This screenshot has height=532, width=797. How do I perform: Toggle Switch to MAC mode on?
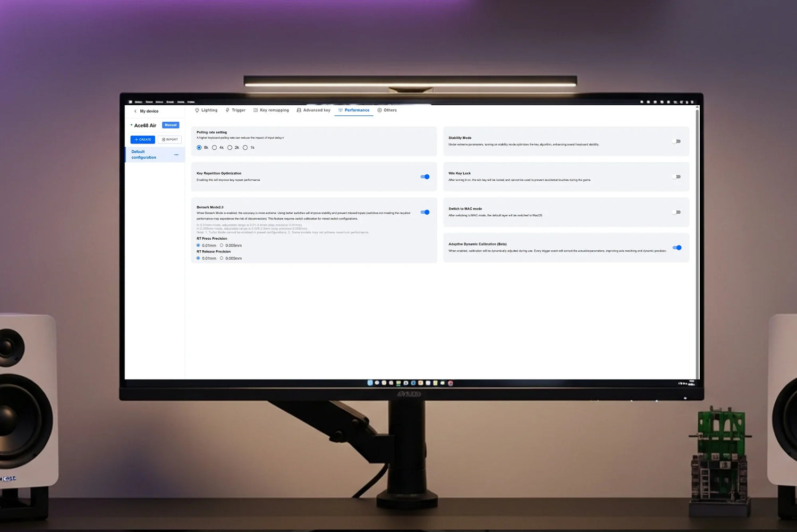(x=676, y=212)
